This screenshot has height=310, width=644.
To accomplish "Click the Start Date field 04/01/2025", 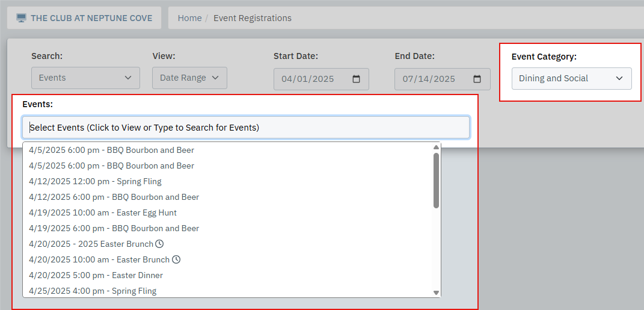I will pos(321,79).
